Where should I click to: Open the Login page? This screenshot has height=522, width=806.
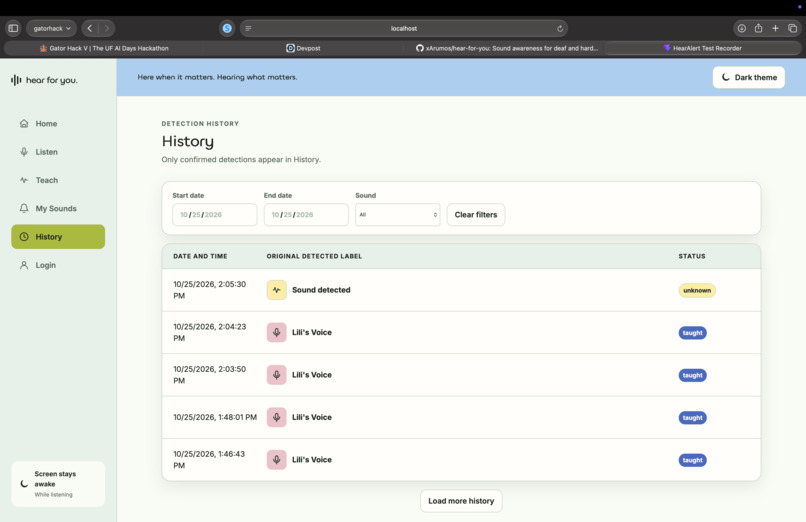[58, 265]
